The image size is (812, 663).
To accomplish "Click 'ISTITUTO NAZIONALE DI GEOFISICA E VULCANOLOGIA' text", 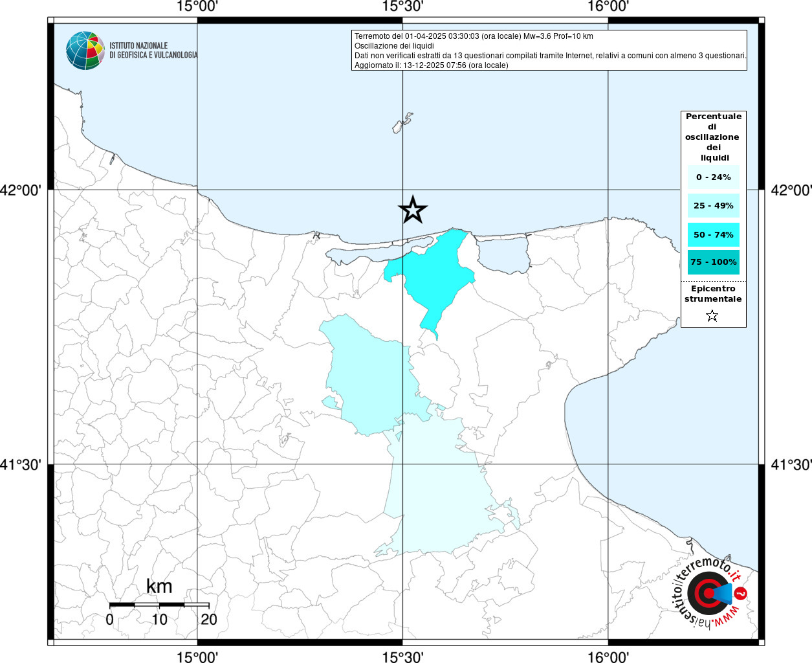I will pyautogui.click(x=153, y=51).
